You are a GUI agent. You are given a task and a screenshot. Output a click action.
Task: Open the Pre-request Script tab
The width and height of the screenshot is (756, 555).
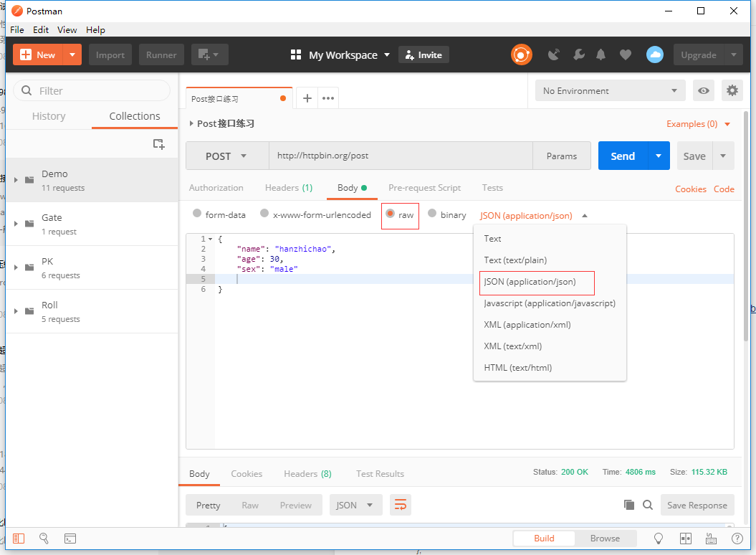424,188
